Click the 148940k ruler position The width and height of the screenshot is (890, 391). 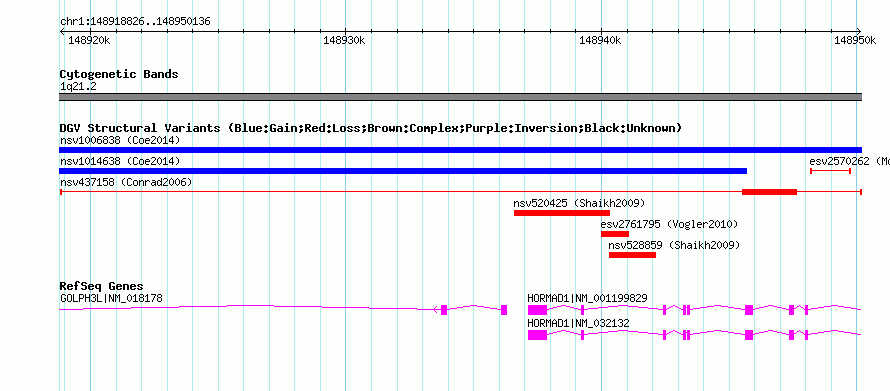[x=600, y=40]
